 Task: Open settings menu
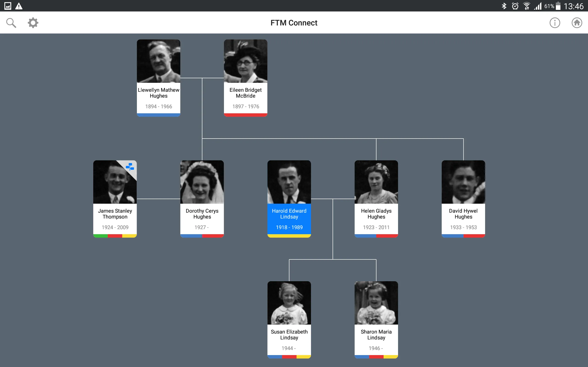[x=33, y=23]
